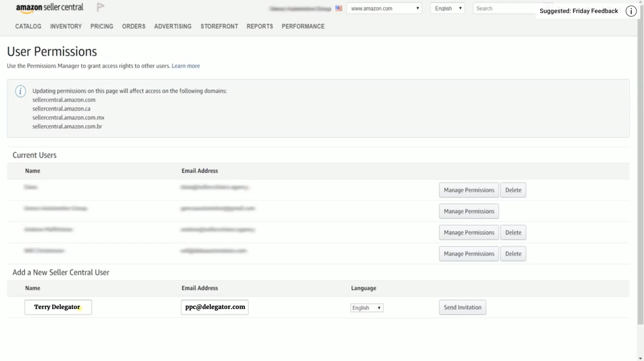Click the Email Address header in Current Users
This screenshot has width=644, height=361.
[200, 171]
